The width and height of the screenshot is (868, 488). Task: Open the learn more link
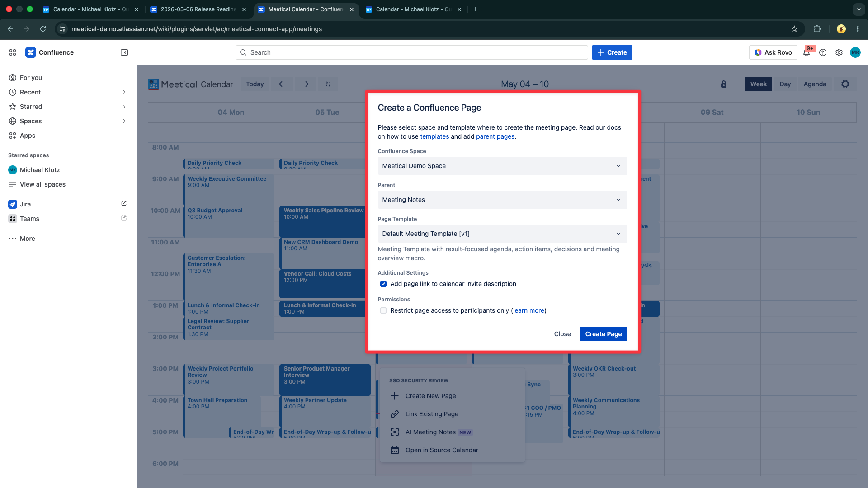click(x=528, y=310)
